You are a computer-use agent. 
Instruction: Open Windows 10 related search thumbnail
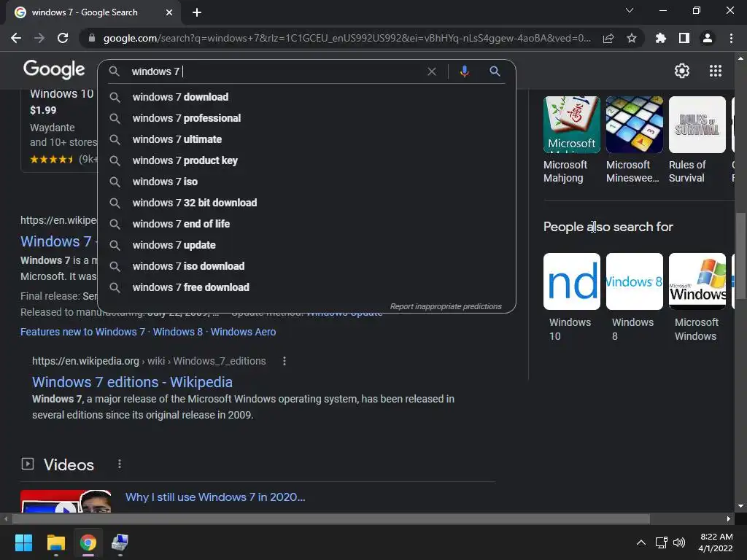click(572, 281)
